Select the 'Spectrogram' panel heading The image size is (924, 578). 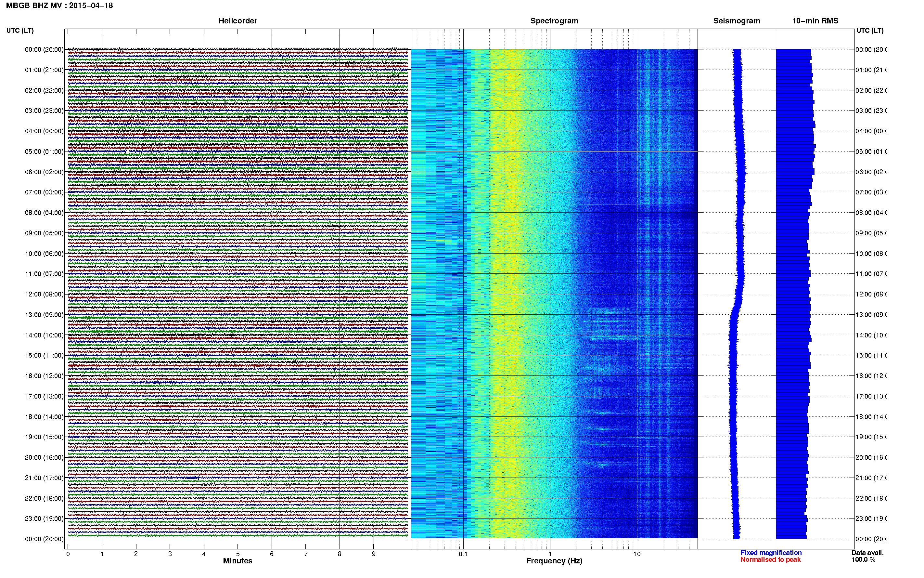click(554, 21)
